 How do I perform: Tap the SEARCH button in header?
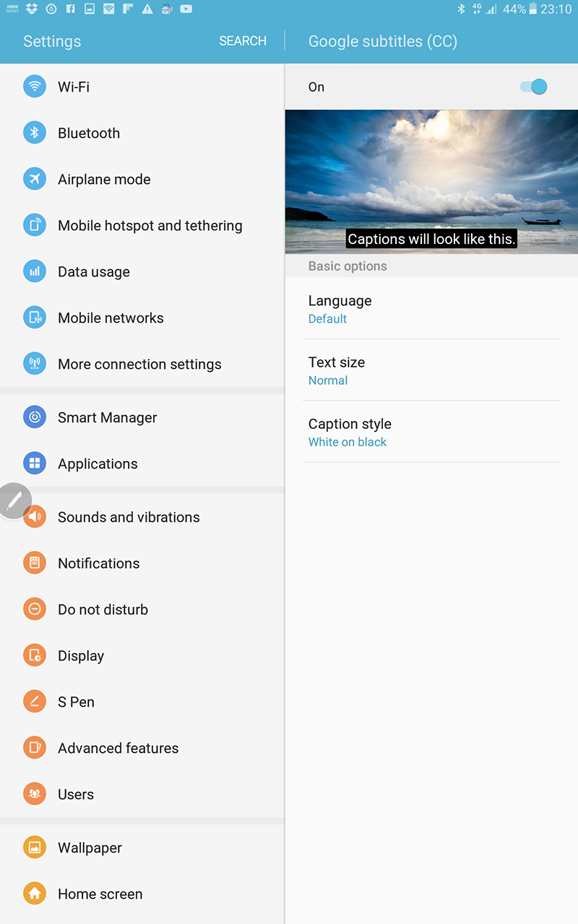point(243,41)
